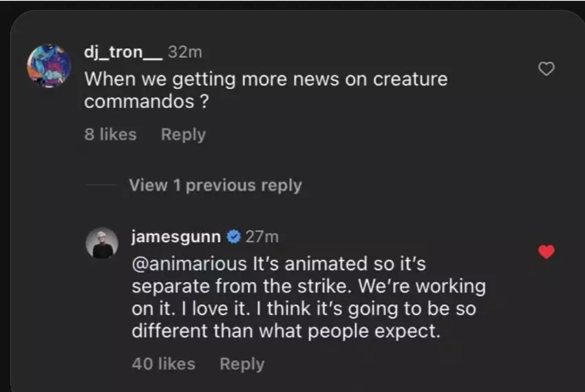Like the dj_tron__ comment with heart outline
This screenshot has height=392, width=585.
coord(546,69)
